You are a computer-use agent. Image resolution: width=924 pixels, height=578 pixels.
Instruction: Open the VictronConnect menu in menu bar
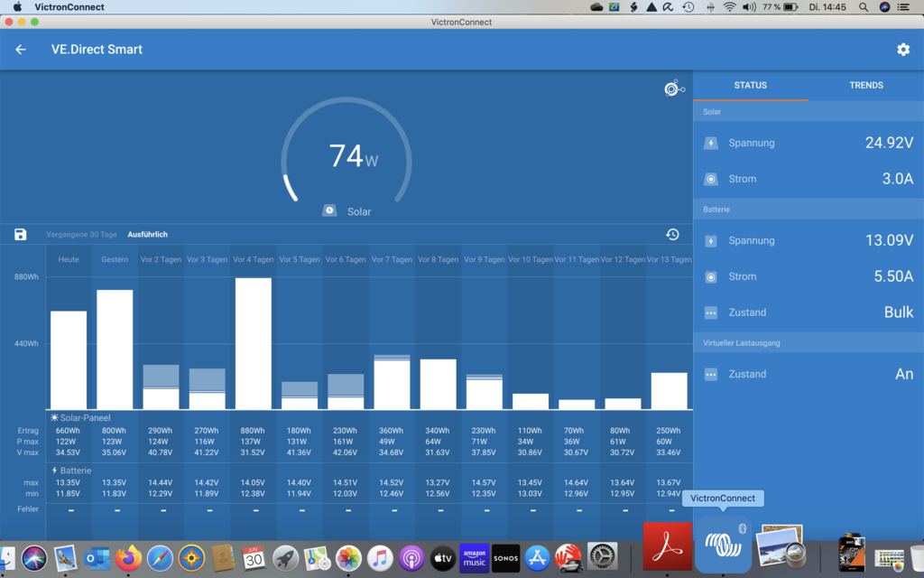pyautogui.click(x=69, y=7)
